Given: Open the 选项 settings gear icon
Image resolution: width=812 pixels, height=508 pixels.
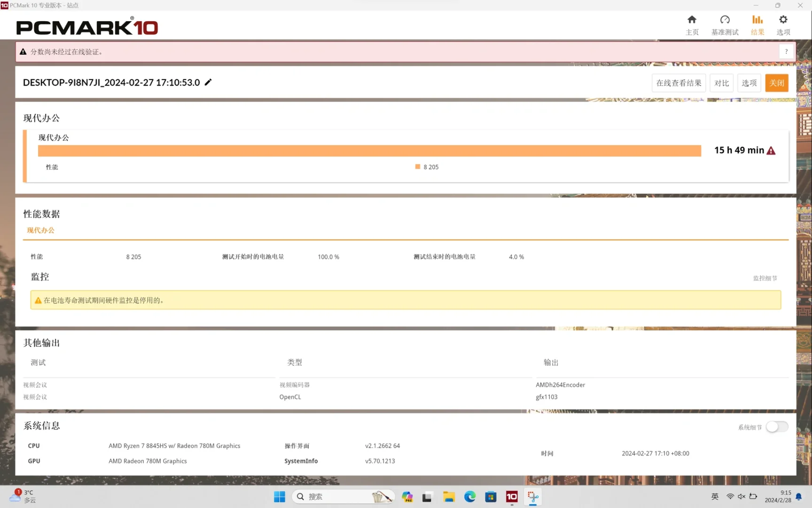Looking at the screenshot, I should (783, 20).
